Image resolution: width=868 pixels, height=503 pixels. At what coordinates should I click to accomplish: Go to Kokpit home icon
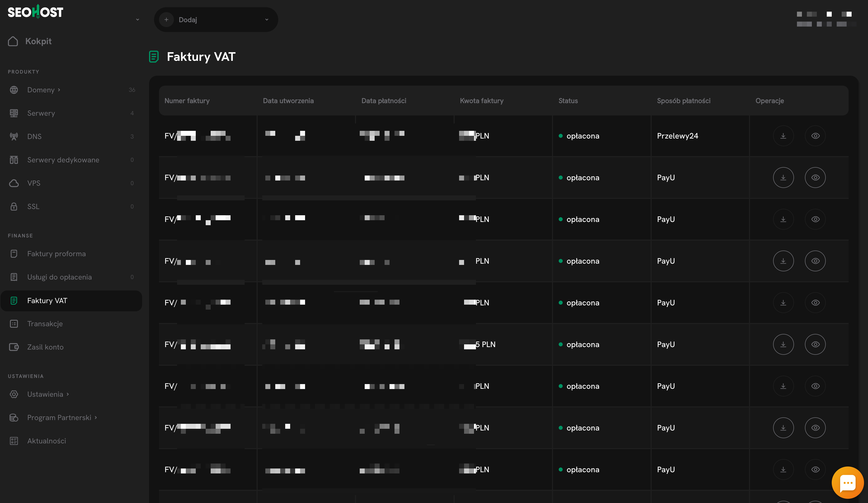[x=13, y=41]
